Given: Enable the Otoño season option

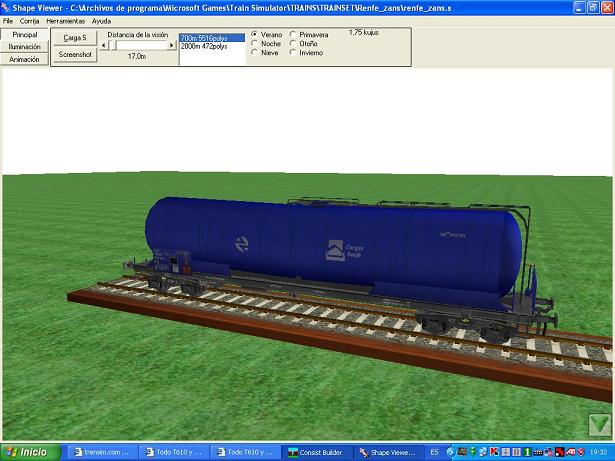Looking at the screenshot, I should click(x=292, y=43).
